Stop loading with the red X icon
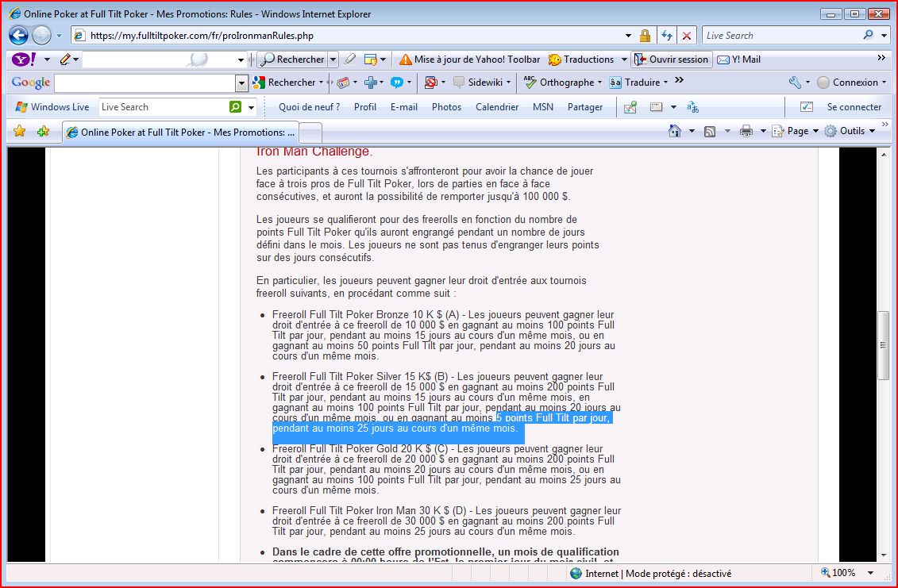 687,36
